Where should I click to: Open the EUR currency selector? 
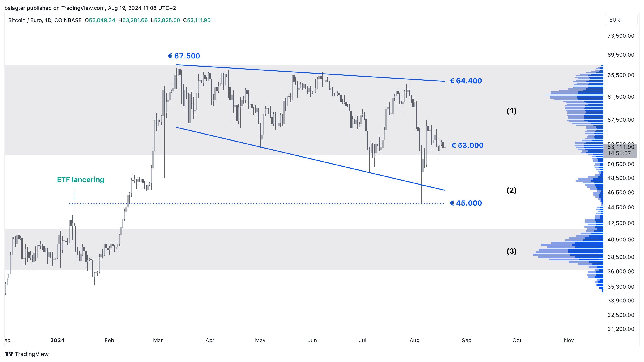[x=621, y=20]
